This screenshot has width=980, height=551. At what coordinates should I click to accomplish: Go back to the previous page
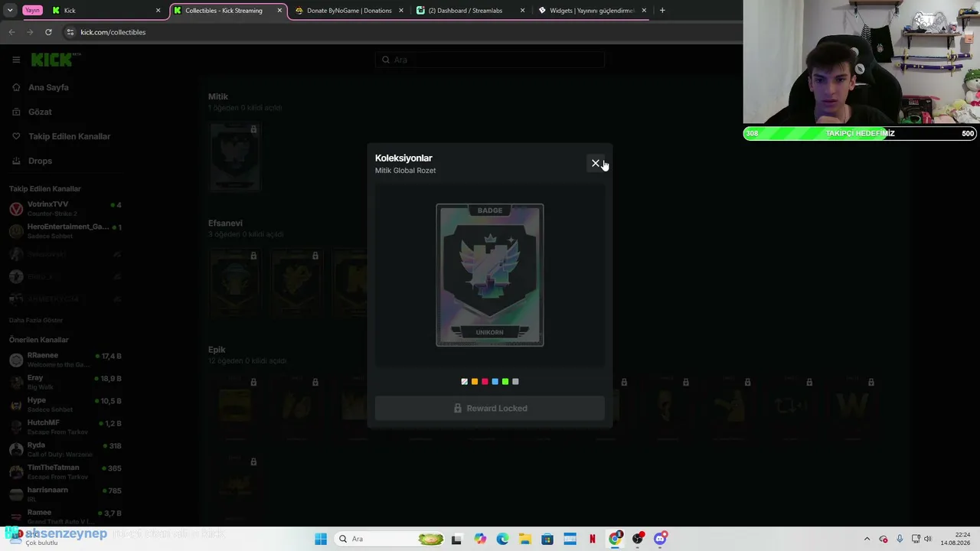pos(11,32)
